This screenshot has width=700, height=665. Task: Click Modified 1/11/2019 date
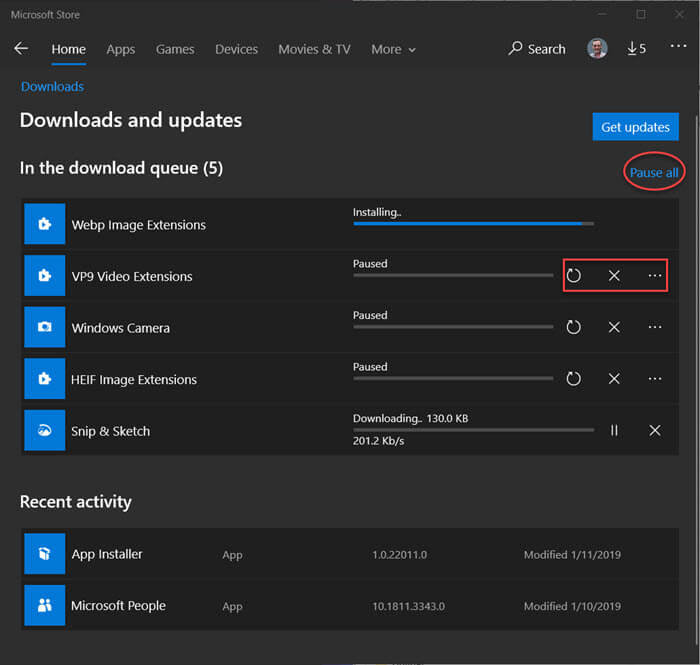(x=572, y=555)
